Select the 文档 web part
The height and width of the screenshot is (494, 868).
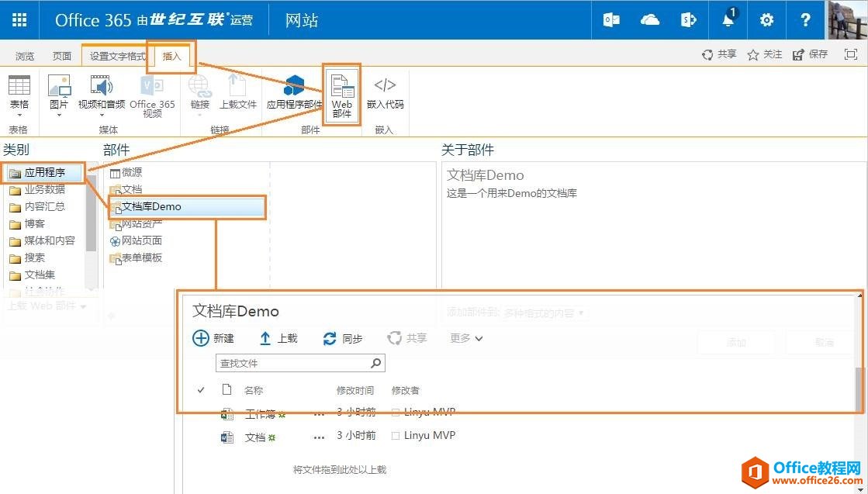click(126, 190)
